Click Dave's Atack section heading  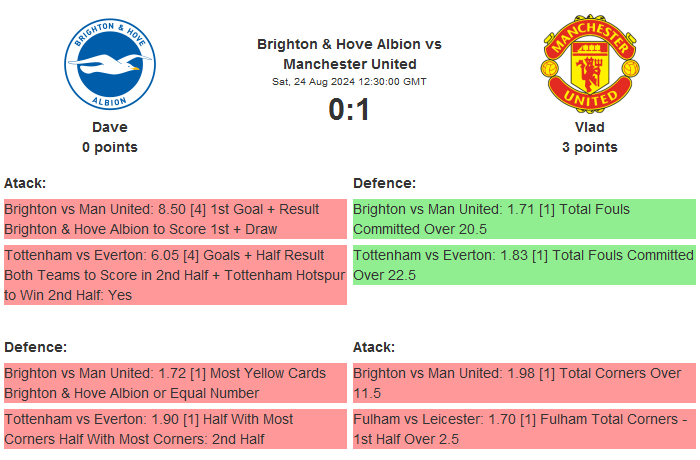(25, 183)
